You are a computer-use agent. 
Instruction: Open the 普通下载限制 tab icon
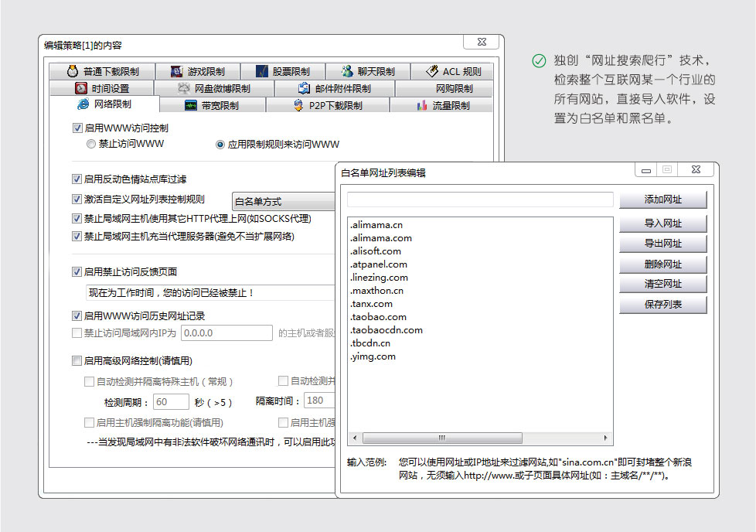[x=73, y=71]
